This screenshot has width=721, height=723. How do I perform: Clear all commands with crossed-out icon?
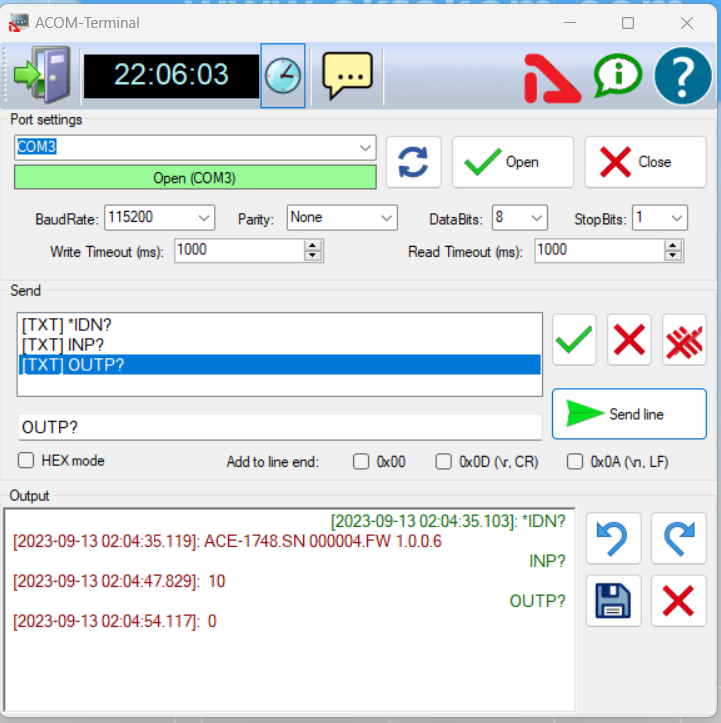(x=684, y=340)
